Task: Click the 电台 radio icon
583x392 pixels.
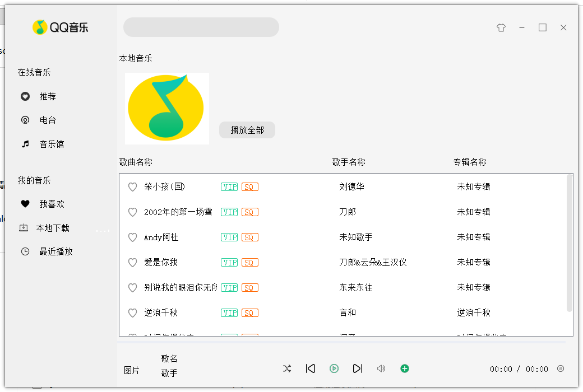Action: click(x=25, y=120)
